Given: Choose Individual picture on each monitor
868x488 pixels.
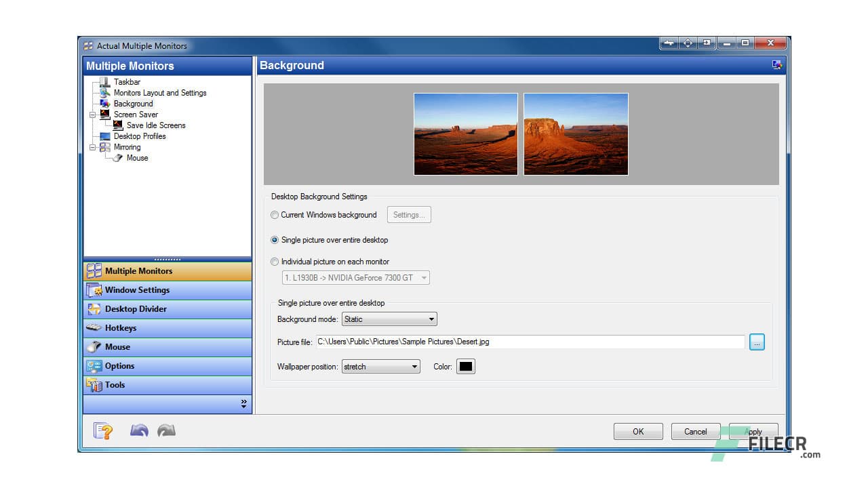Looking at the screenshot, I should [275, 262].
